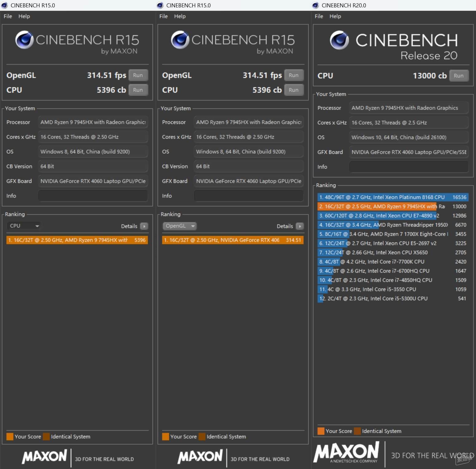Click the Cinebench sphere logo in the left R15 window

click(24, 40)
